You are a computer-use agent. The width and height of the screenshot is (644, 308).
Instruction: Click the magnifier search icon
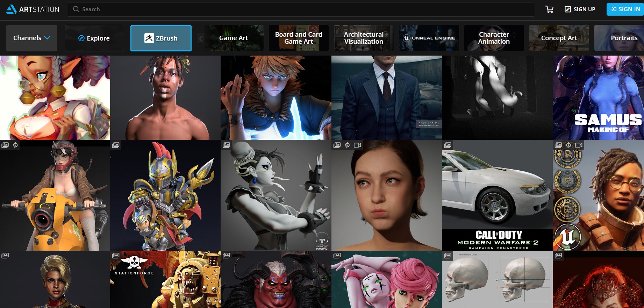tap(76, 9)
